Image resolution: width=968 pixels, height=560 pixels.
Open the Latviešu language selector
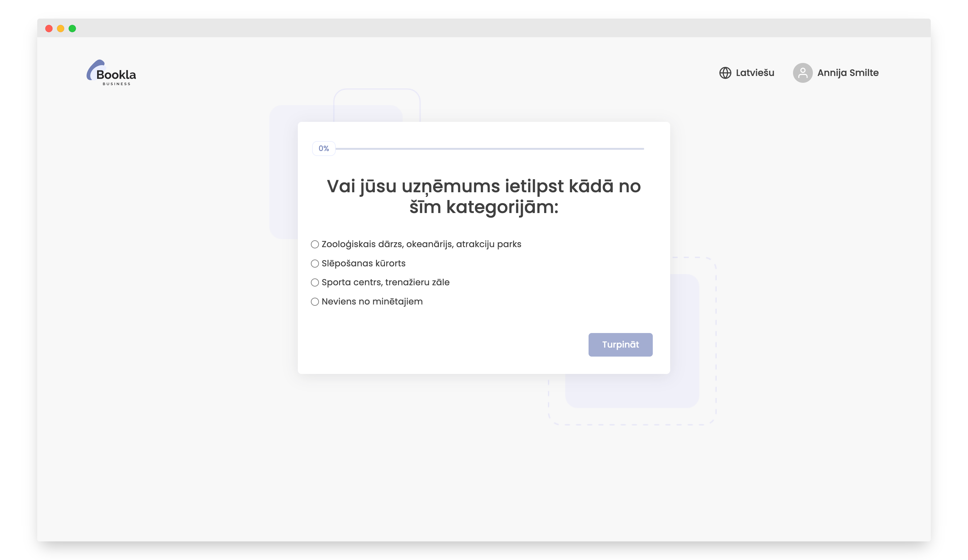(x=755, y=73)
